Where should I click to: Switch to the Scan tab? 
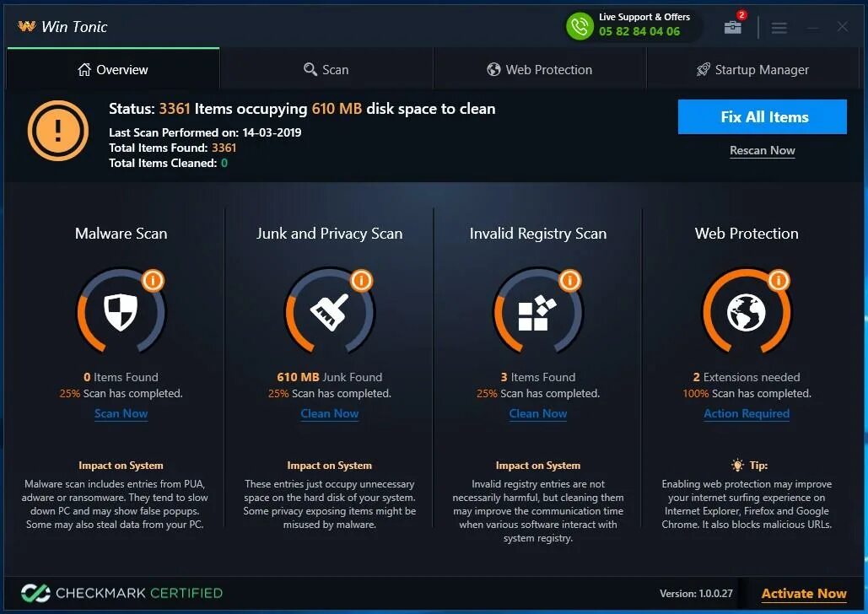326,69
